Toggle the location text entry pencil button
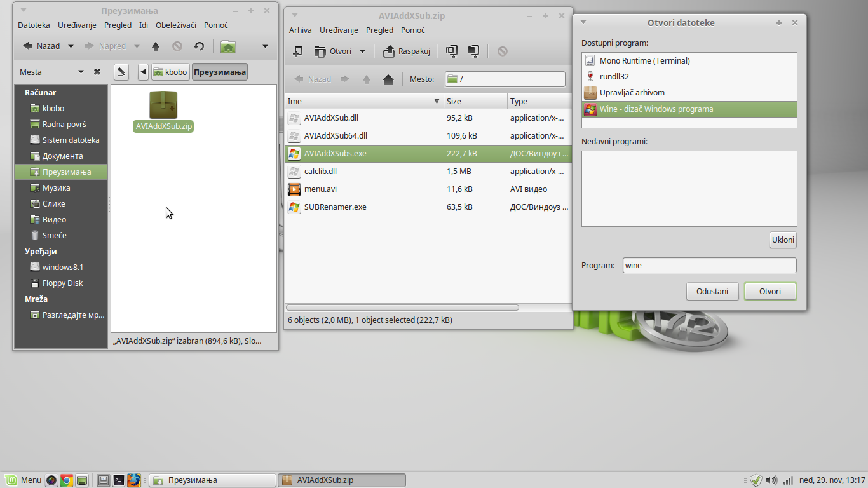Image resolution: width=868 pixels, height=488 pixels. pos(122,72)
